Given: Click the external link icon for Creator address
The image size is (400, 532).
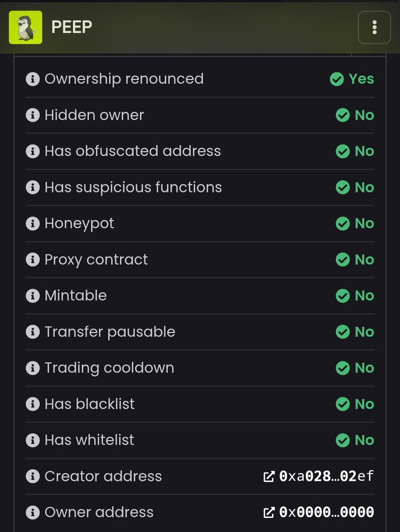Looking at the screenshot, I should [269, 477].
